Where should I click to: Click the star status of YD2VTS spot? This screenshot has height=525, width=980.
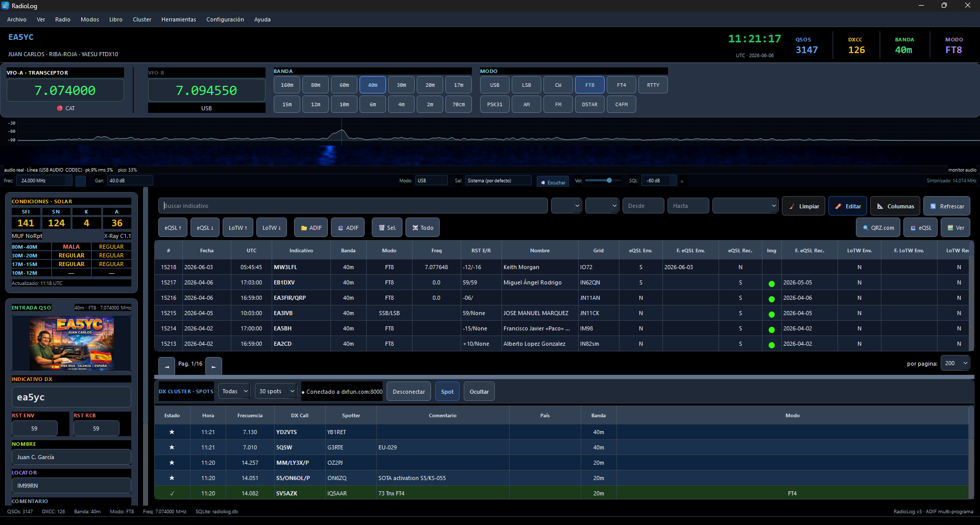[172, 432]
